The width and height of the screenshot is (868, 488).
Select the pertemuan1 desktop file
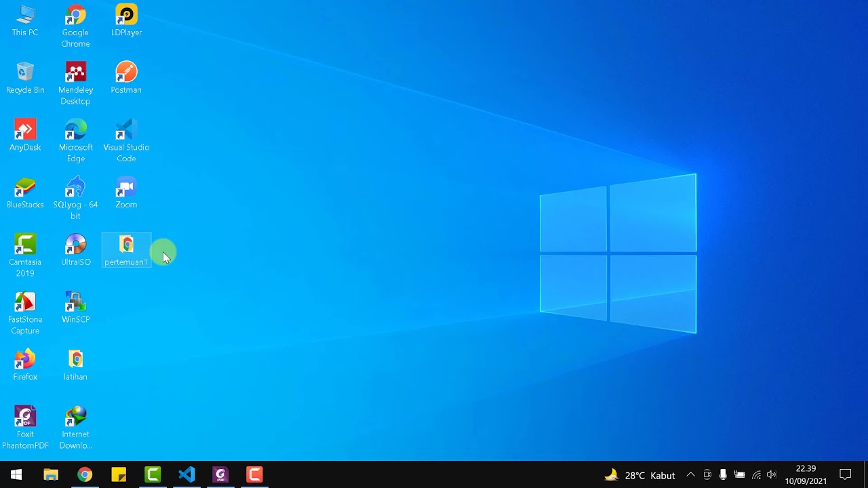click(126, 251)
